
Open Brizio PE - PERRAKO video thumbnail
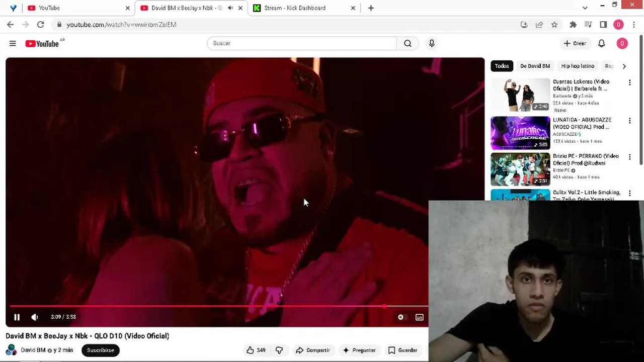click(x=520, y=169)
